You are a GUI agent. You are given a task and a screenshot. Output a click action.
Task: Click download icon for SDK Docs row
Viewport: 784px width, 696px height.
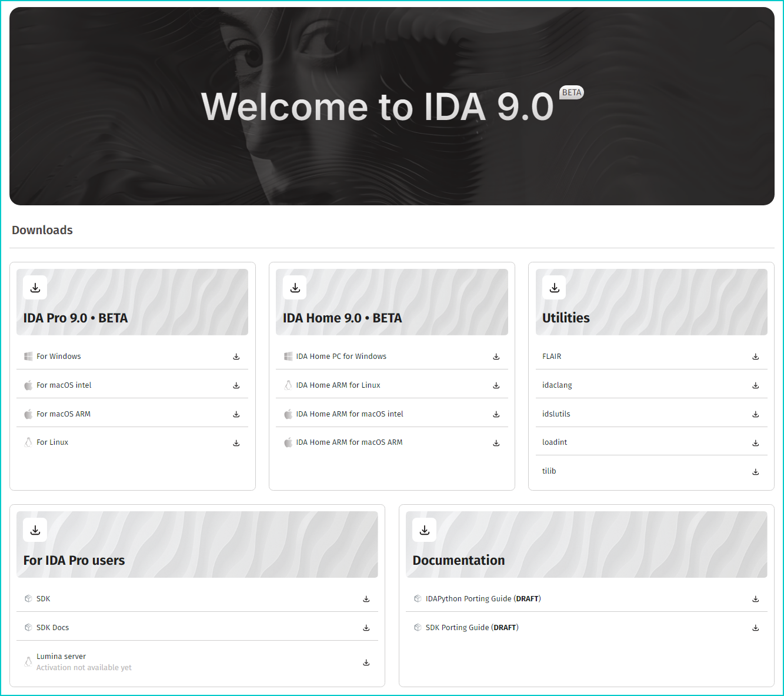(366, 628)
